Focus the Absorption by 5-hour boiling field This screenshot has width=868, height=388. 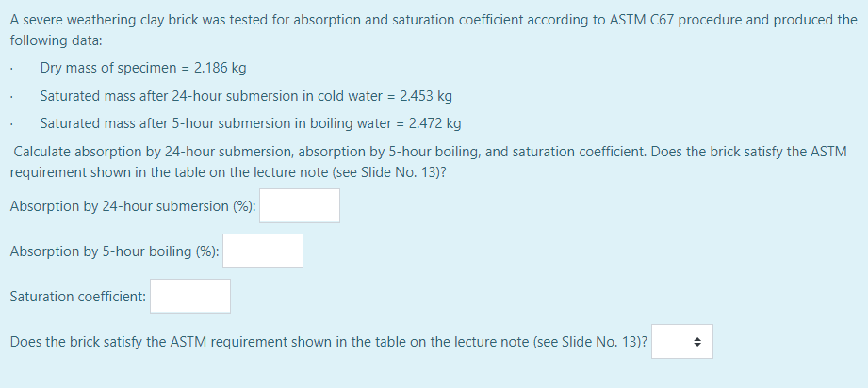(263, 251)
